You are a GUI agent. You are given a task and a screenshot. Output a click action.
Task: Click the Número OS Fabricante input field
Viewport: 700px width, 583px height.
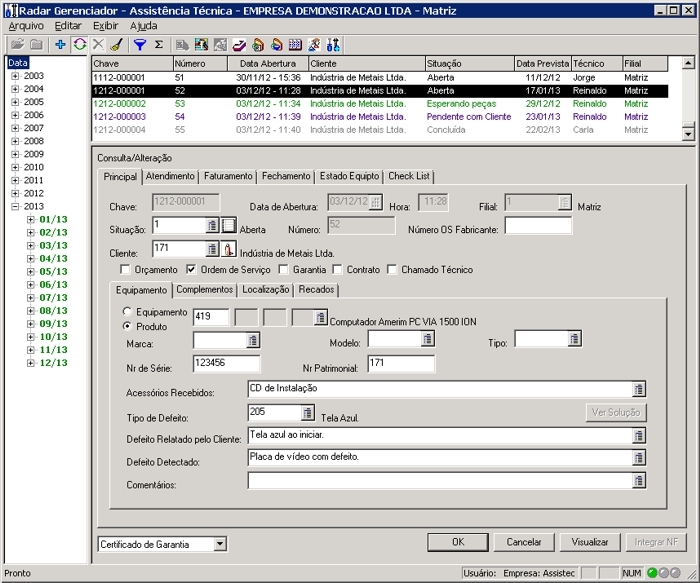(538, 225)
